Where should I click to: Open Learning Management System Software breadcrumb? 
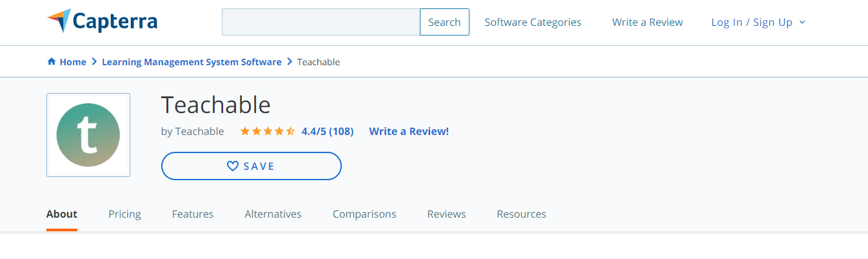click(x=192, y=62)
